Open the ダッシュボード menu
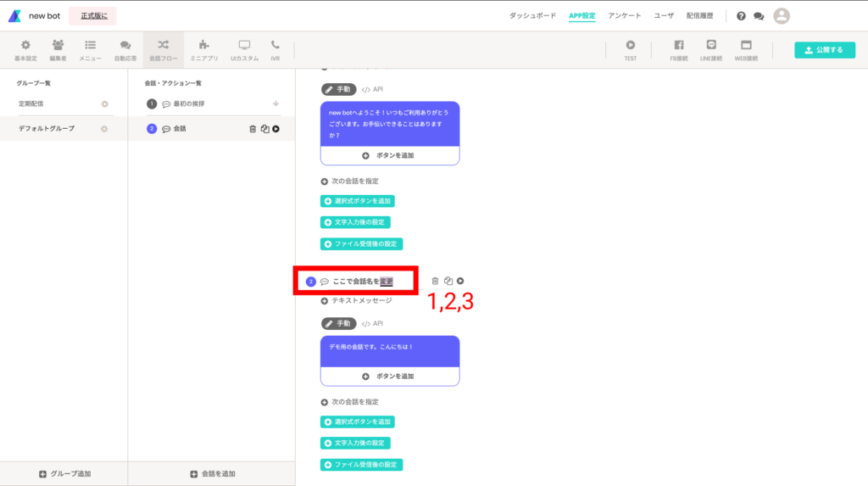This screenshot has height=486, width=868. pyautogui.click(x=532, y=15)
